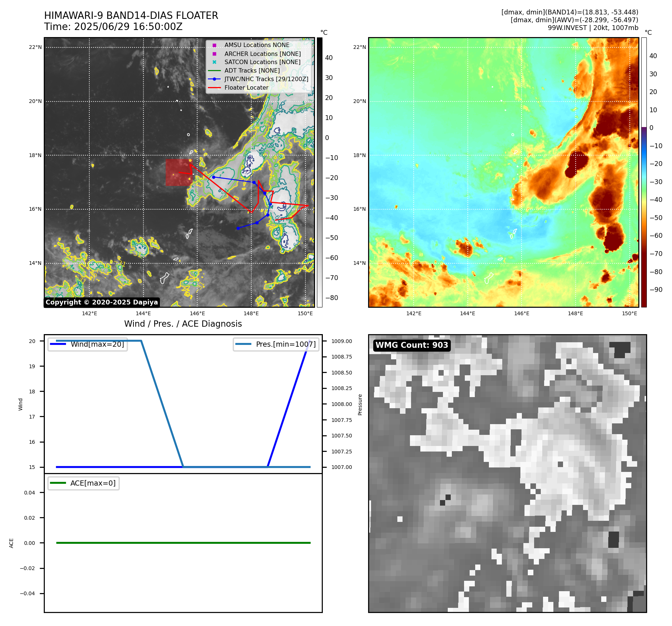Click the 99W.INVEST 20kt 1007mb label
The width and height of the screenshot is (672, 626).
[593, 28]
